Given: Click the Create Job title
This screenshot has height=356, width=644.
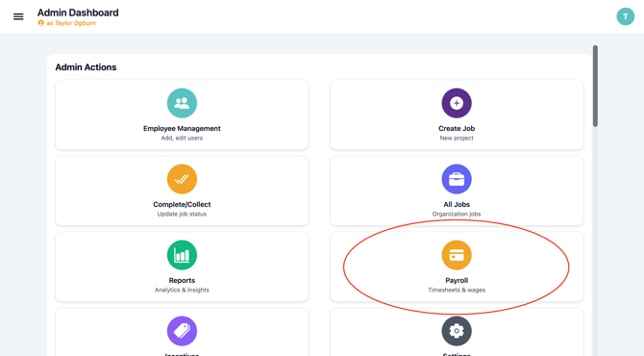Looking at the screenshot, I should pos(457,128).
